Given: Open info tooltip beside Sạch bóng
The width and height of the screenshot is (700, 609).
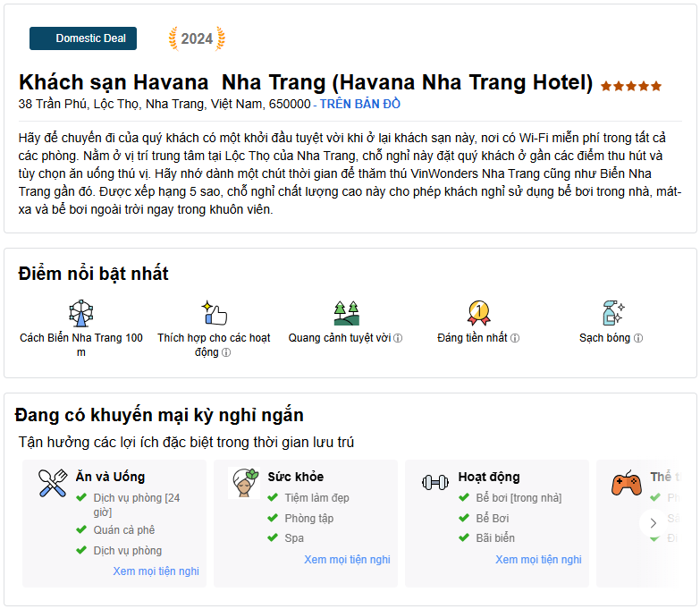Looking at the screenshot, I should (x=638, y=339).
